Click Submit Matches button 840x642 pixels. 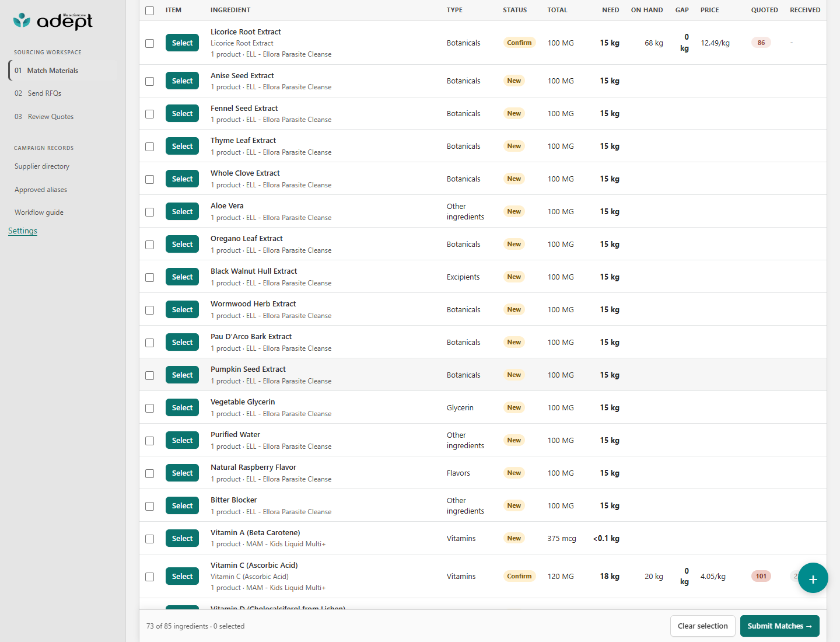pos(780,626)
